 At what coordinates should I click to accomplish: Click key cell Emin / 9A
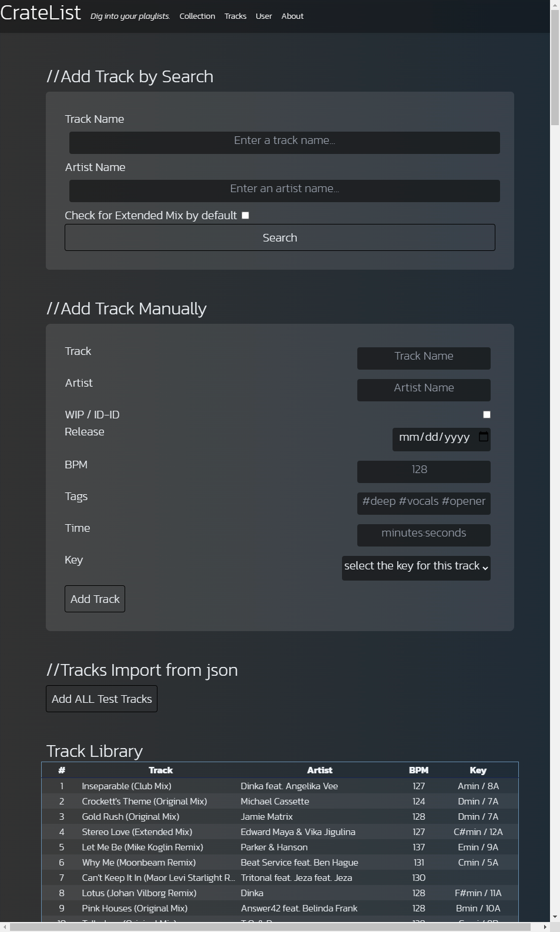point(478,847)
